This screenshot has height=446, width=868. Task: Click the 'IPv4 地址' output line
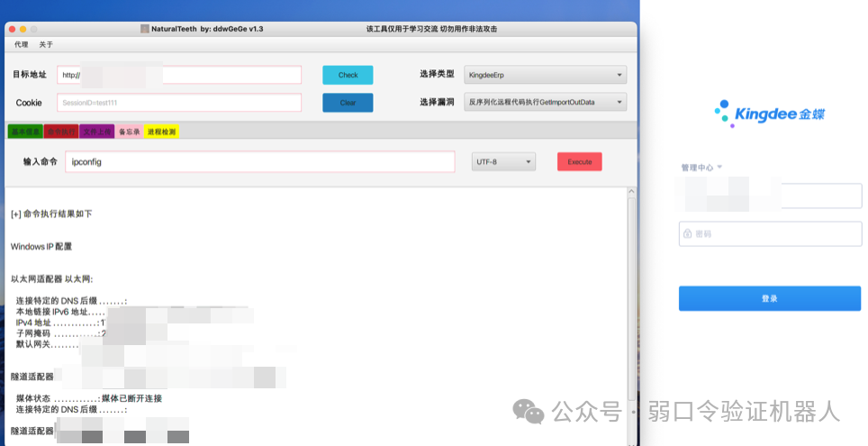[x=61, y=323]
